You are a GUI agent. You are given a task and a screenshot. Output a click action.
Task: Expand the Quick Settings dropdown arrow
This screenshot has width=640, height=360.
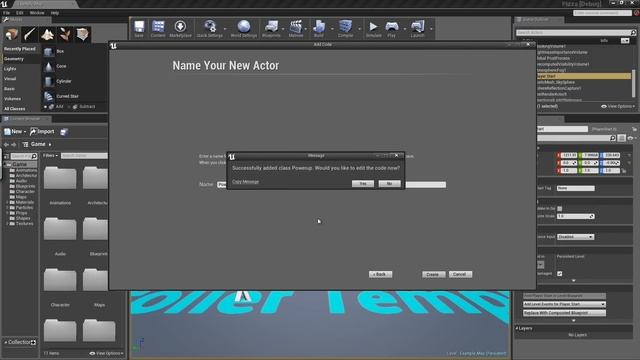point(225,29)
